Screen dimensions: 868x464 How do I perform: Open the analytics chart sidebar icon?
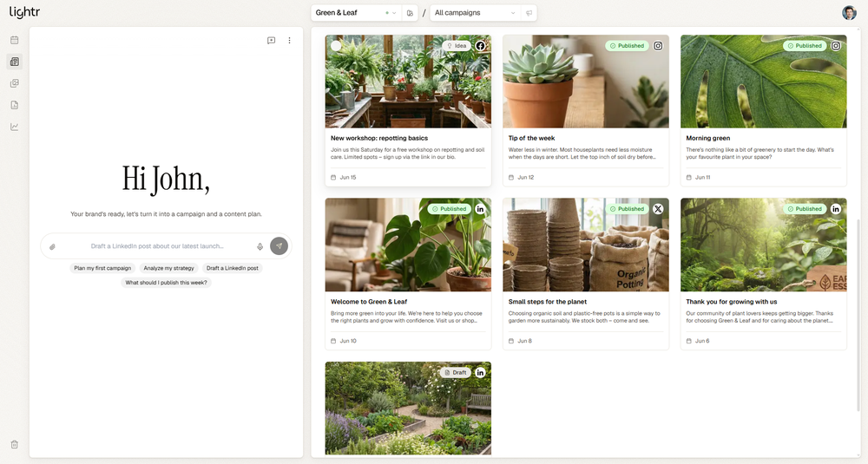(x=15, y=127)
